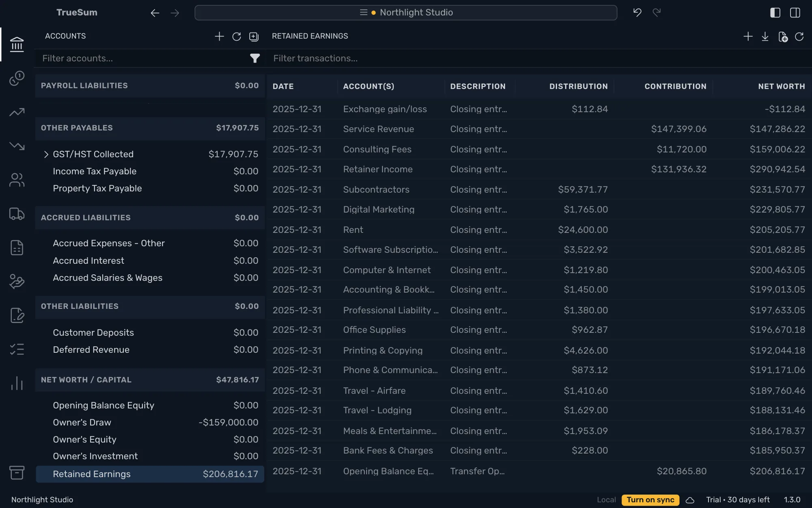The height and width of the screenshot is (508, 812).
Task: Click the download import transactions icon
Action: 765,37
